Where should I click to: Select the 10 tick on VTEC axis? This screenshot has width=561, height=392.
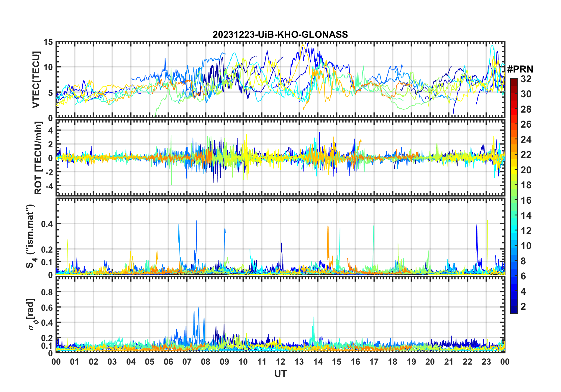tap(48, 67)
